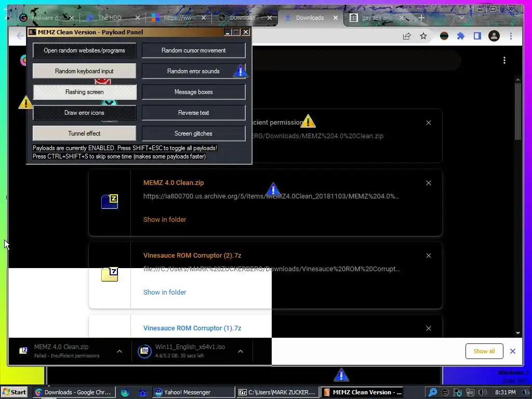Select MEMZ Clean Version taskbar button
The height and width of the screenshot is (399, 532).
[362, 392]
